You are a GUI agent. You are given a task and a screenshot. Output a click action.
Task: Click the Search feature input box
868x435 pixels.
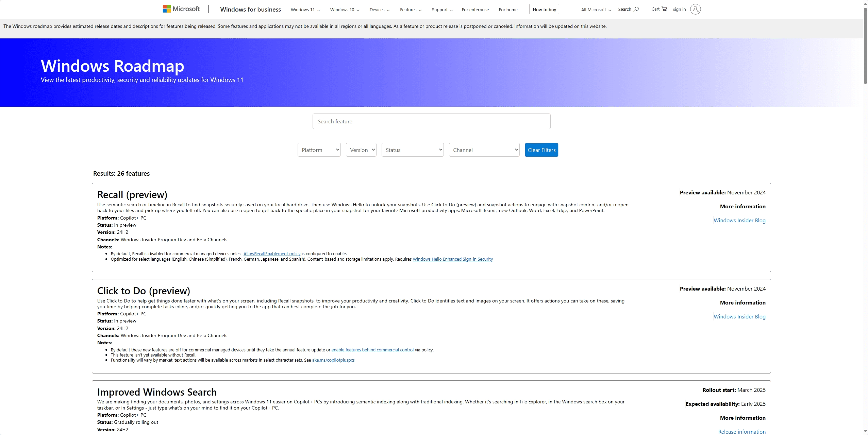coord(431,121)
